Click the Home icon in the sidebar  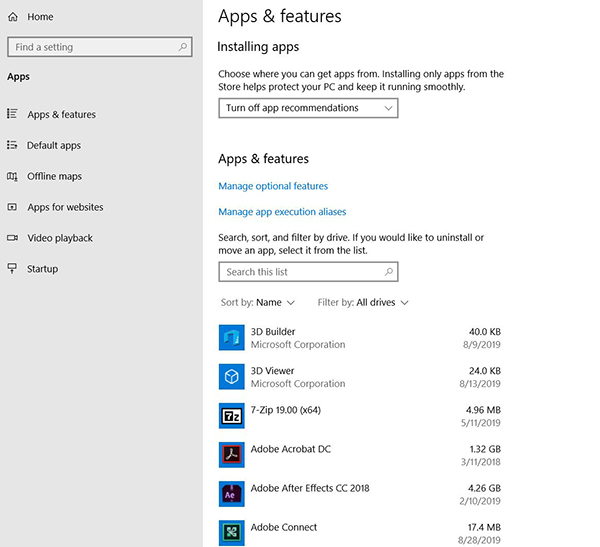[x=13, y=17]
